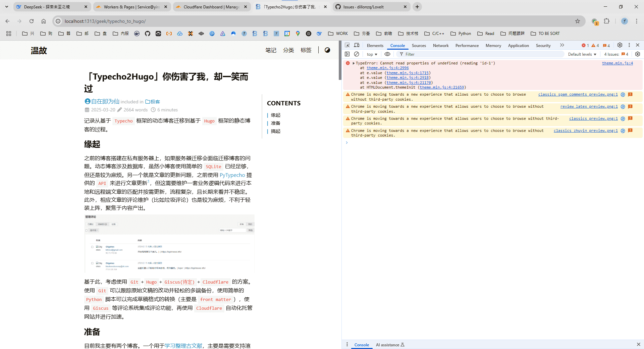The width and height of the screenshot is (644, 349).
Task: Open the drawer three-dot menu icon
Action: click(347, 344)
